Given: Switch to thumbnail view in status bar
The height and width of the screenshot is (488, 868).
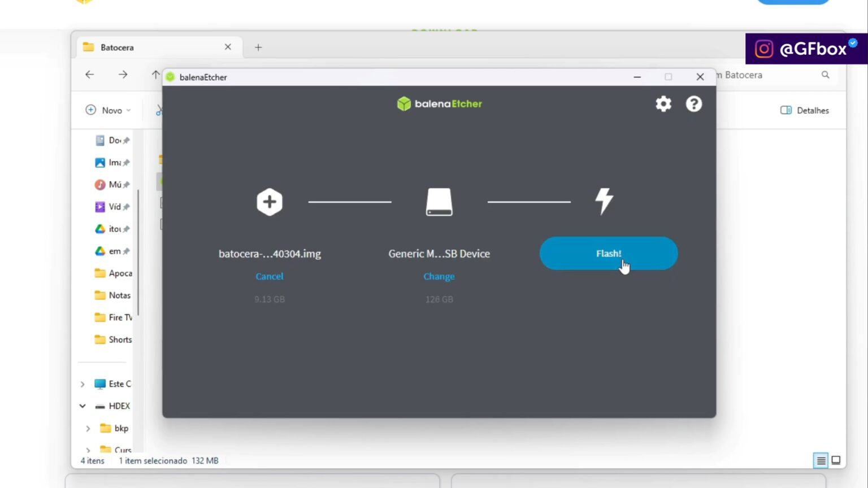Looking at the screenshot, I should click(x=837, y=461).
